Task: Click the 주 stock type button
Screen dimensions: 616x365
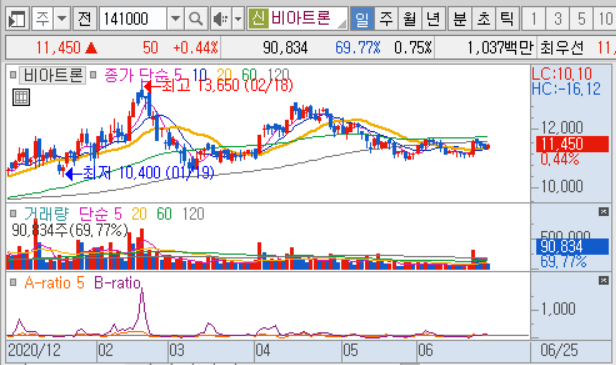Action: 42,18
